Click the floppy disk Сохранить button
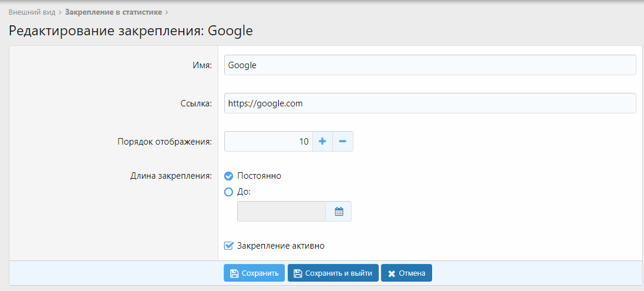This screenshot has height=291, width=644. 254,273
